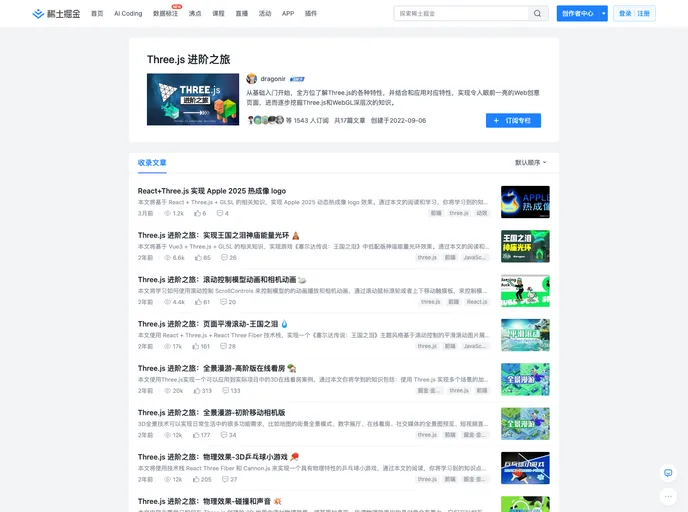Expand the 创作者中心 dropdown arrow
The height and width of the screenshot is (512, 688).
[604, 14]
